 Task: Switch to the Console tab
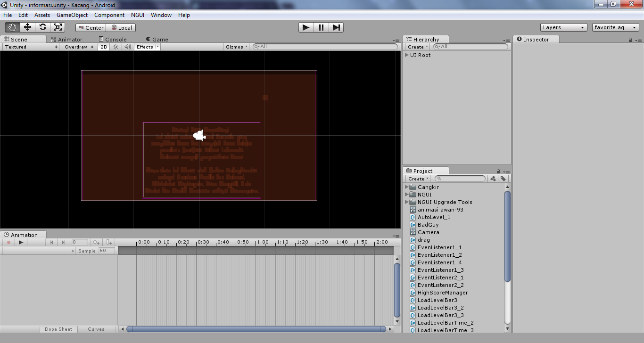116,40
